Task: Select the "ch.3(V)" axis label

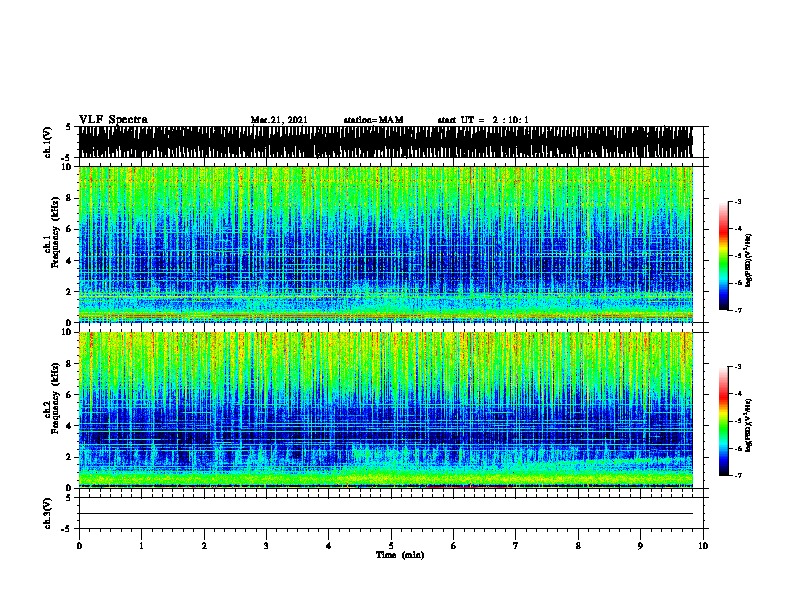Action: [47, 513]
